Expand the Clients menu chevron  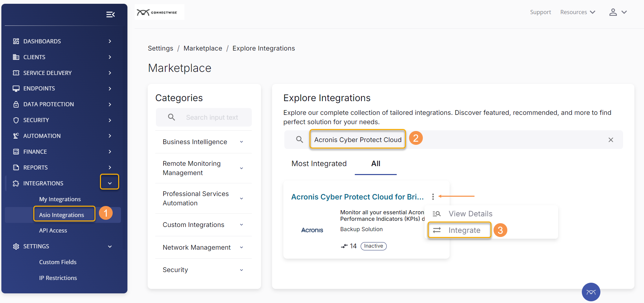(110, 57)
